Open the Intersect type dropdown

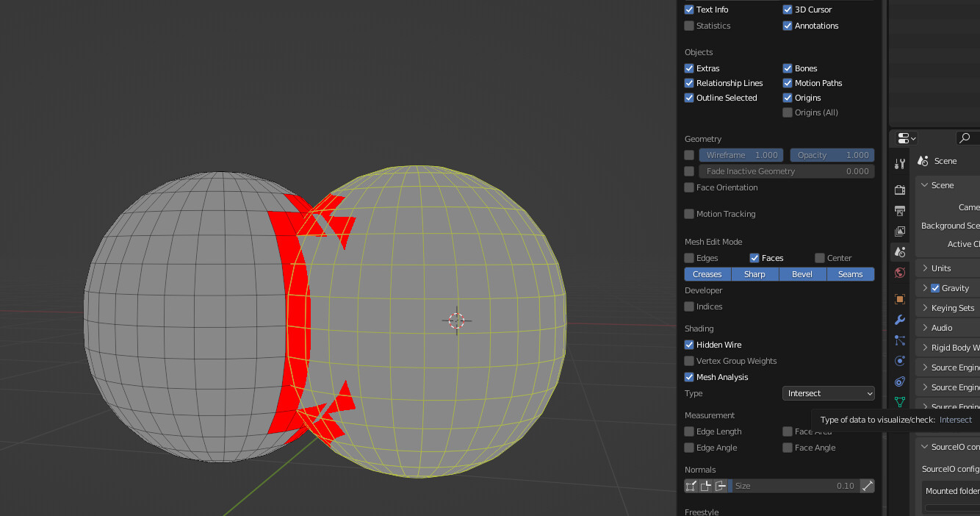coord(829,393)
